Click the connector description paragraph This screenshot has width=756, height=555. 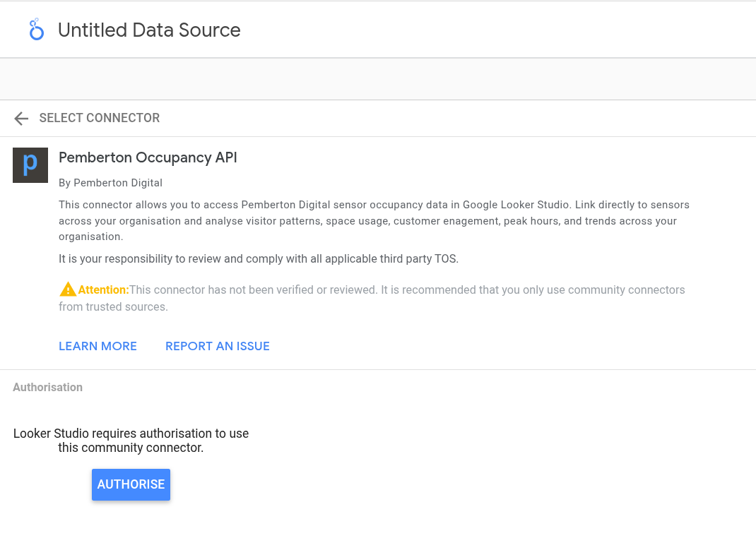tap(374, 220)
